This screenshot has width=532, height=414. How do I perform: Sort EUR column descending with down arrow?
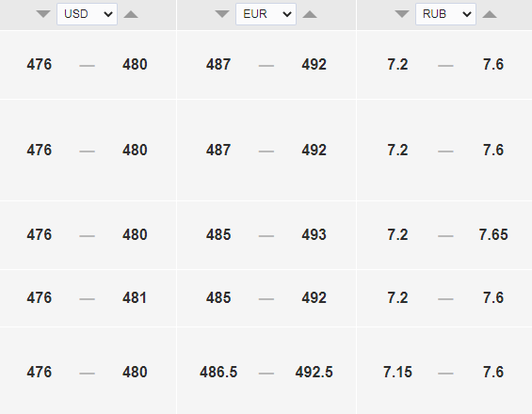[x=222, y=14]
